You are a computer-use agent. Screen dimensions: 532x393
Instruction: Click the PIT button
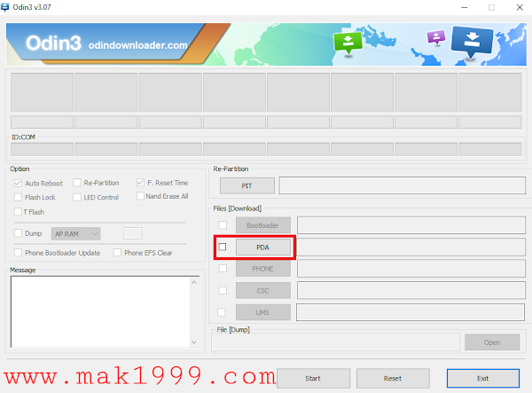point(247,185)
